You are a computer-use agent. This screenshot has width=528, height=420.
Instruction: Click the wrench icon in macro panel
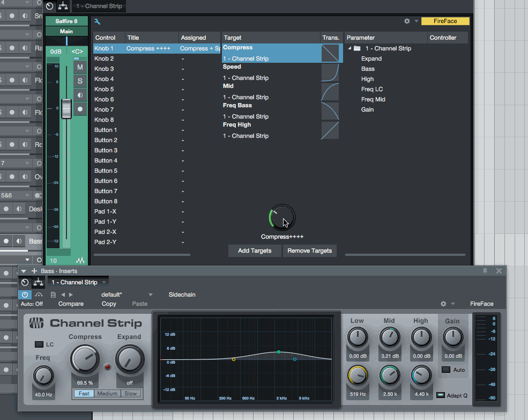pos(97,21)
